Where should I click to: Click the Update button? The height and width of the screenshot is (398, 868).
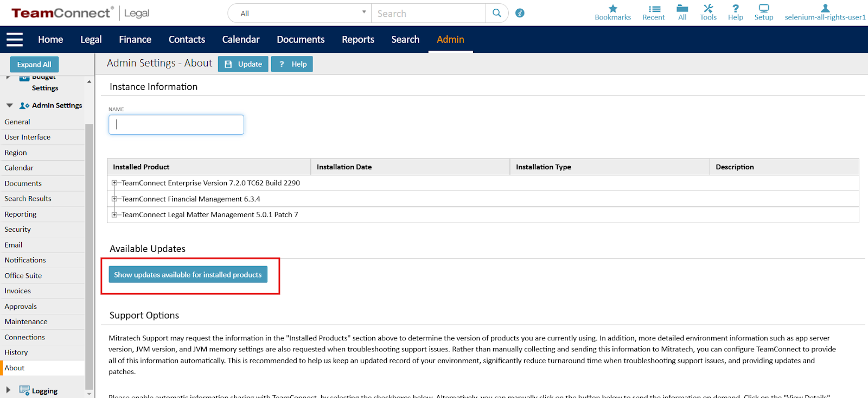(243, 64)
